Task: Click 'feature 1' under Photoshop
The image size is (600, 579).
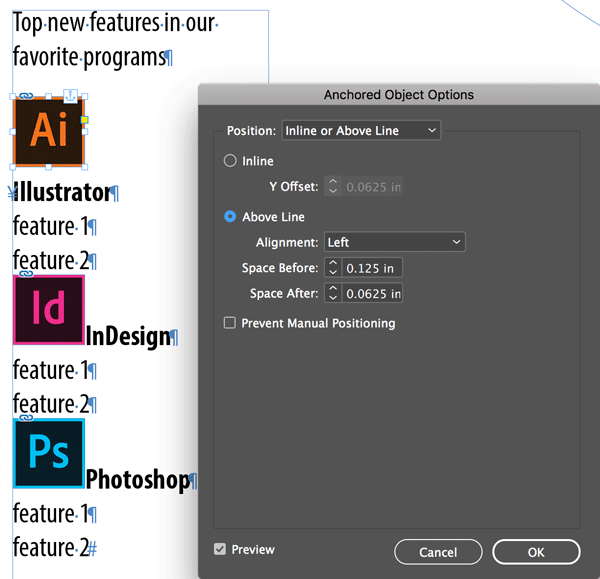Action: click(x=51, y=513)
